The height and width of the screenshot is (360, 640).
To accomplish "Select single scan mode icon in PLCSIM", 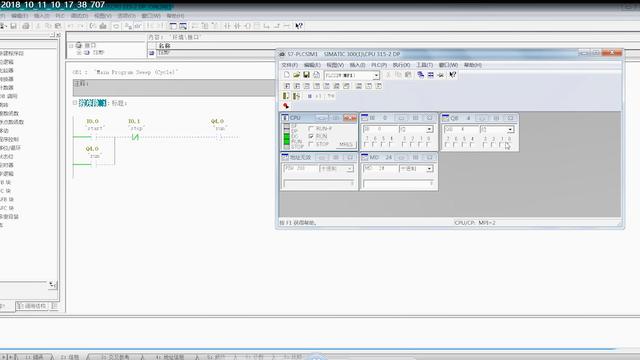I will pyautogui.click(x=286, y=96).
